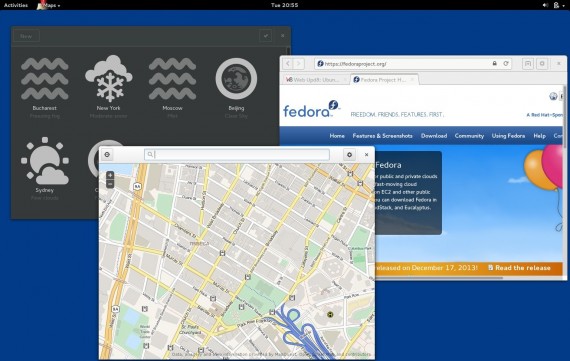Screen dimensions: 570x361
Task: Select the Beijing clear sky icon
Action: click(236, 79)
